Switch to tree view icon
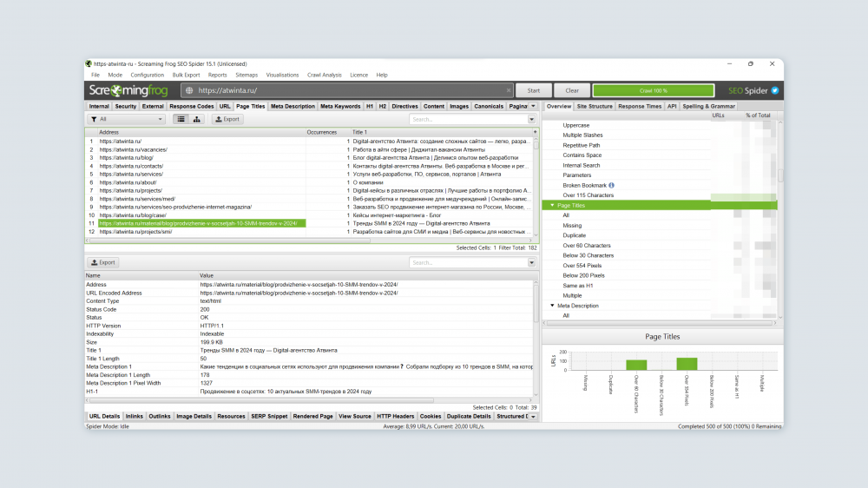 point(196,119)
